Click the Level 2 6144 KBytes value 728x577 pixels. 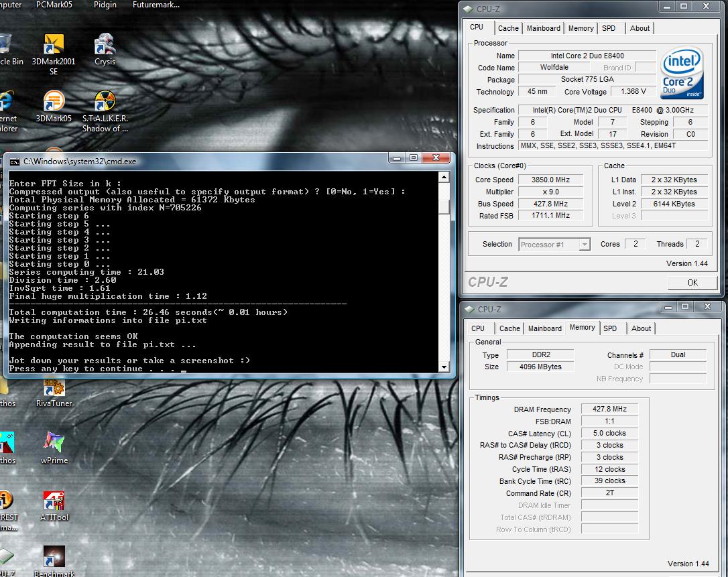674,204
